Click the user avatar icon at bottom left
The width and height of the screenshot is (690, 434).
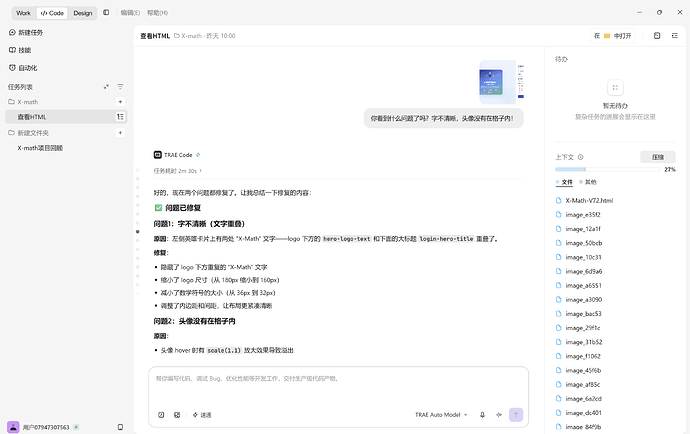13,427
